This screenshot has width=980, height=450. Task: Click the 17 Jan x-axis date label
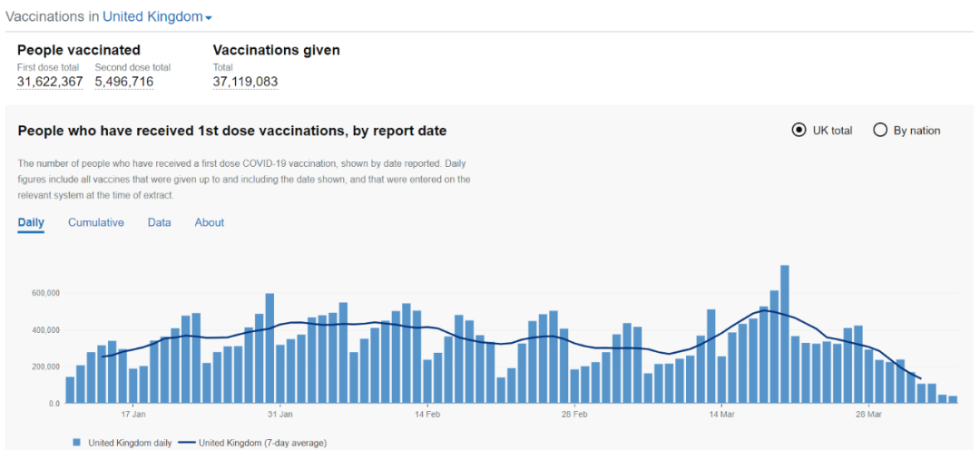click(x=132, y=415)
